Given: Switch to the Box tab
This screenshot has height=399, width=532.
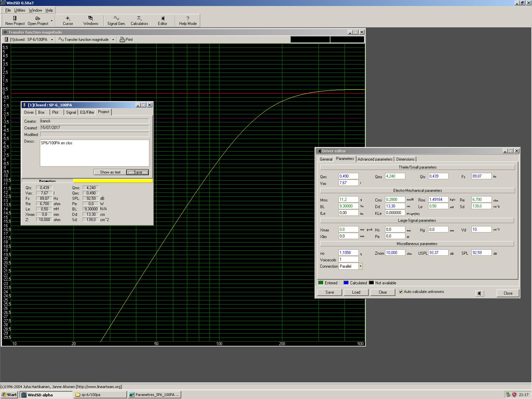Looking at the screenshot, I should [x=41, y=112].
